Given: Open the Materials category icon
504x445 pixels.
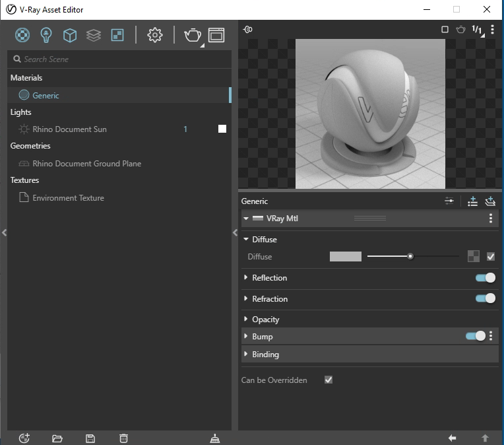Looking at the screenshot, I should pyautogui.click(x=22, y=35).
